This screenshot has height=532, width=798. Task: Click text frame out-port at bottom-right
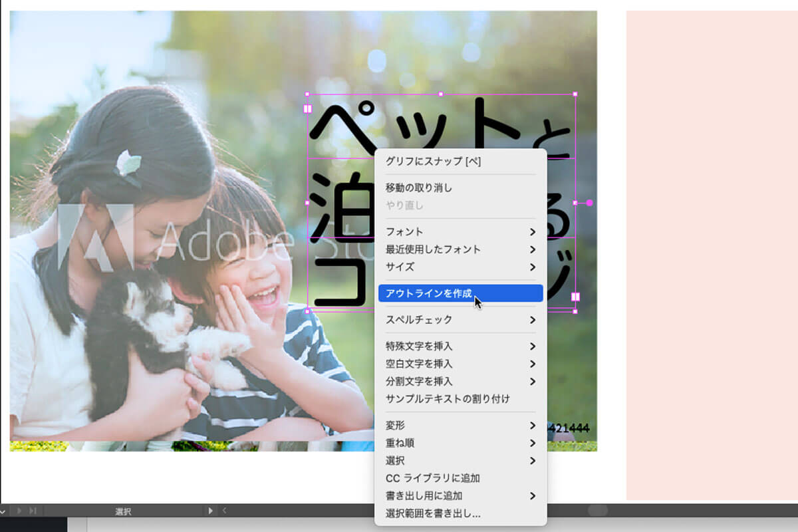coord(575,297)
